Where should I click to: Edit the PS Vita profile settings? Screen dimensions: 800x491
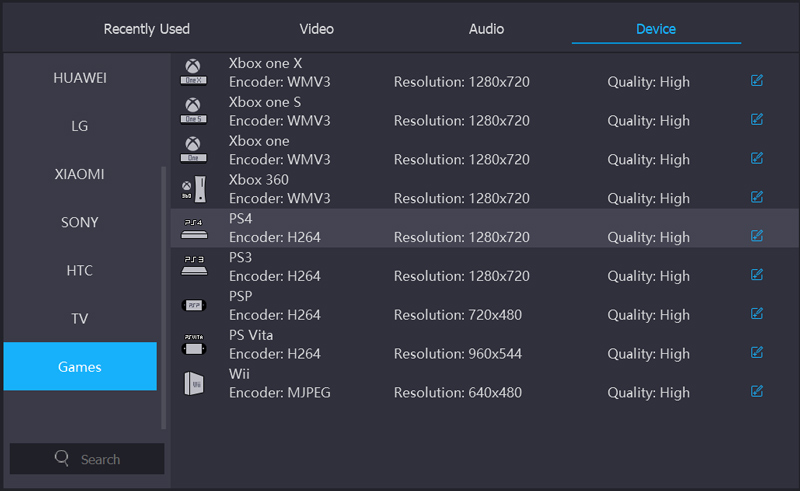[757, 352]
